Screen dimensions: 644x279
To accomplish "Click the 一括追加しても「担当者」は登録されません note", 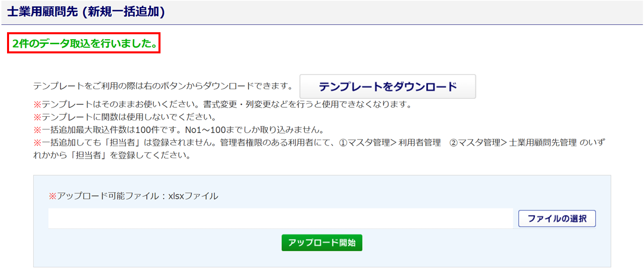I will pyautogui.click(x=318, y=149).
